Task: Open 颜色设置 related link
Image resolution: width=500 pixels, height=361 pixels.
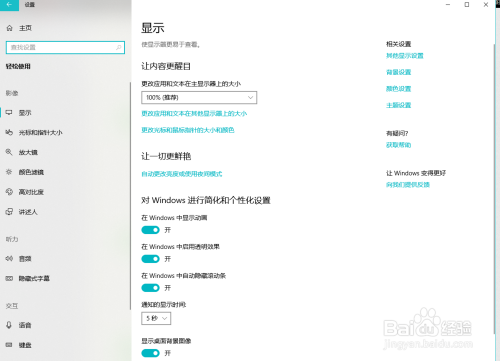Action: tap(398, 89)
